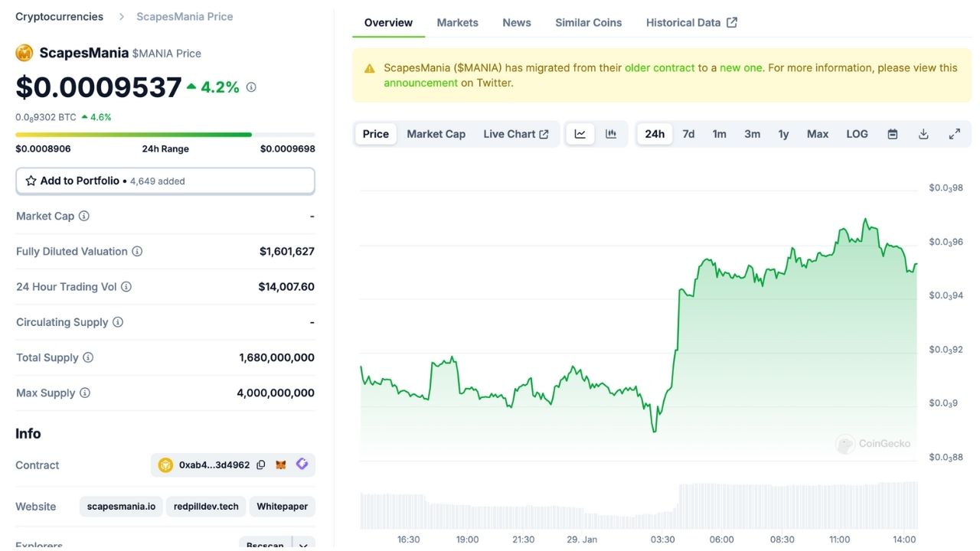Open the Markets tab
980x551 pixels.
point(457,22)
